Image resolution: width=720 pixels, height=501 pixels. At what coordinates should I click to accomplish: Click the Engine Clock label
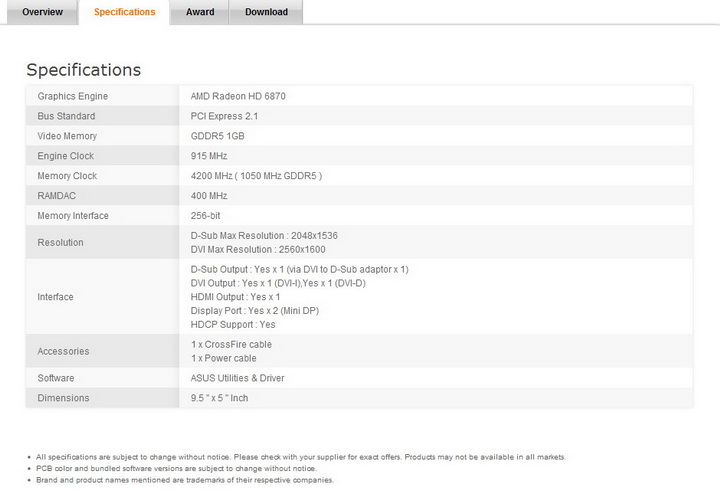coord(66,156)
